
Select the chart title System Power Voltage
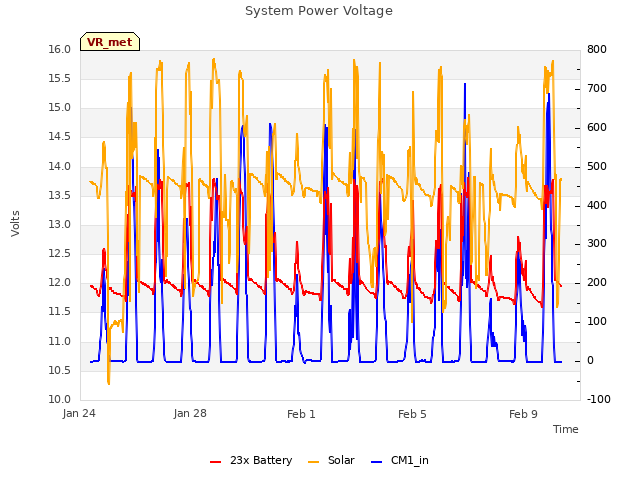coord(319,11)
